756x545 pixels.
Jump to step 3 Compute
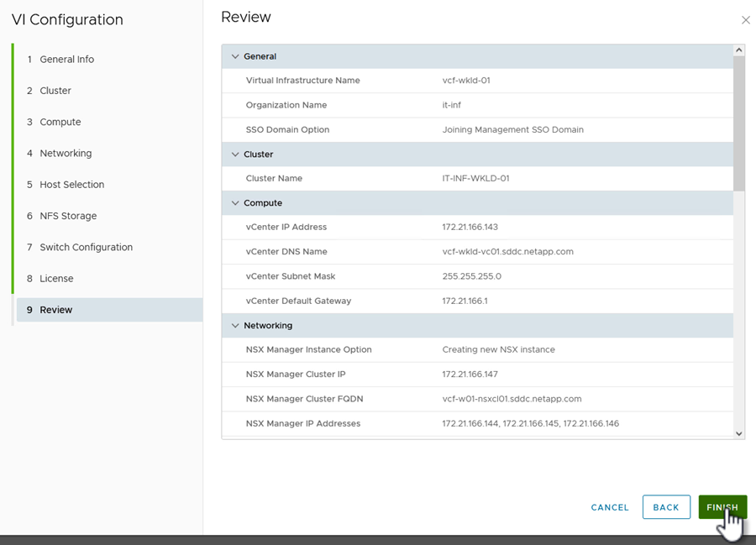[x=60, y=122]
